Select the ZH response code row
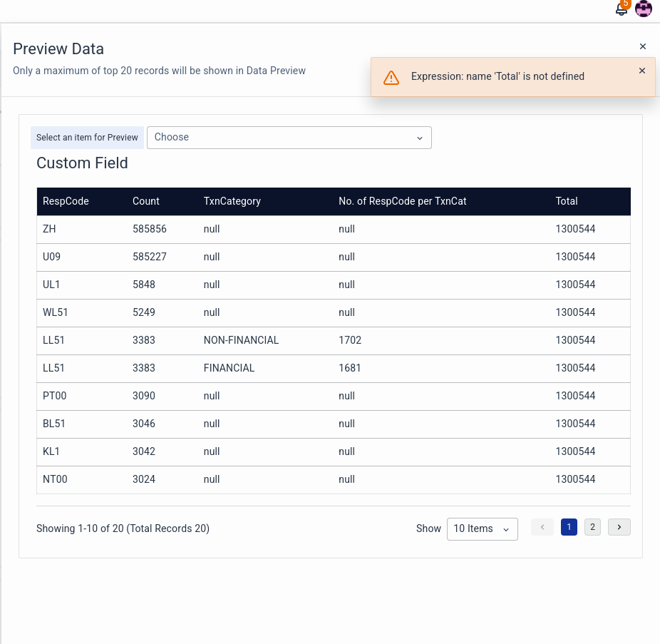 [x=49, y=229]
